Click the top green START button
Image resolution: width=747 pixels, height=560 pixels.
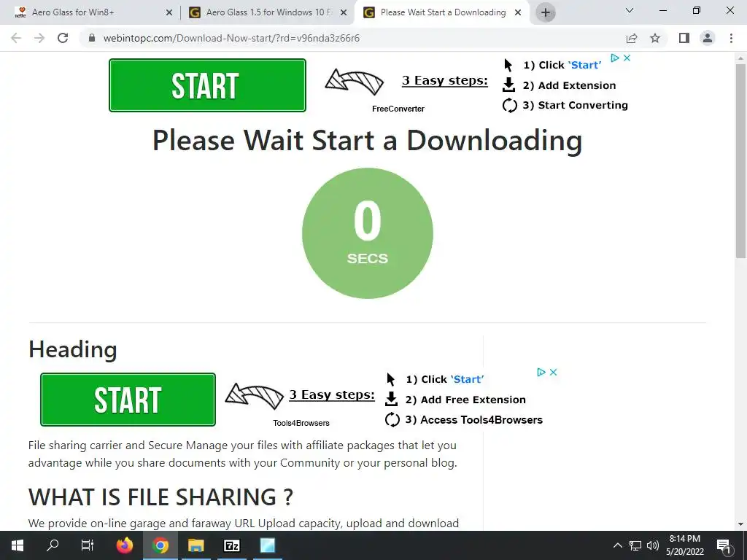207,85
